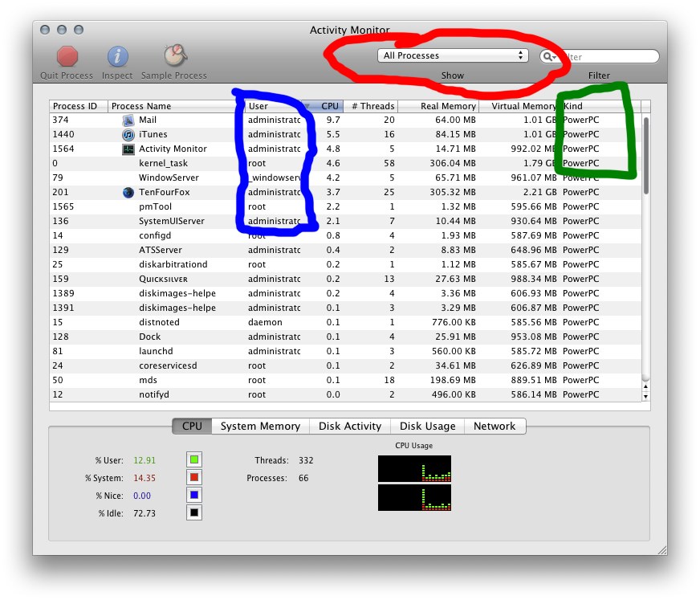700x600 pixels.
Task: Click the Activity Monitor icon in process list
Action: (128, 149)
